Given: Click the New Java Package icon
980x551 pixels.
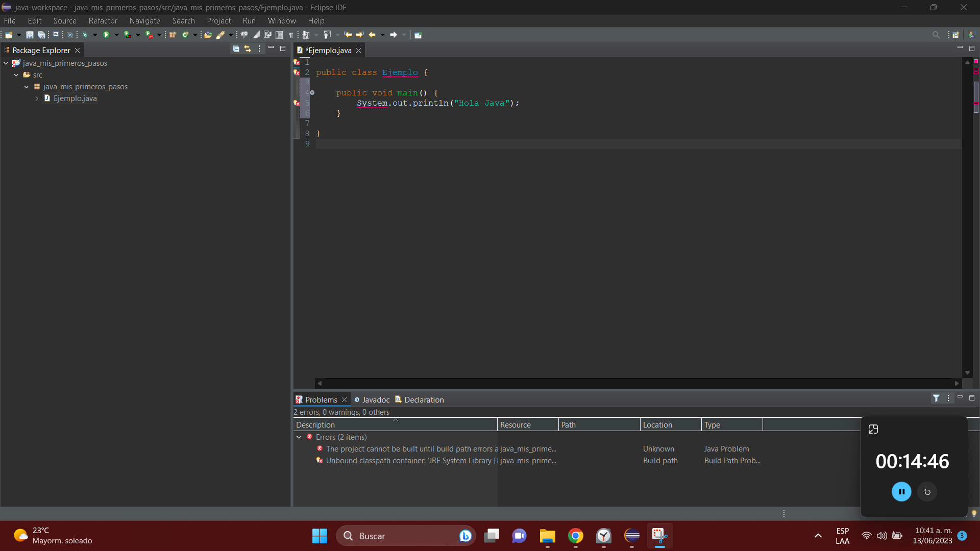Looking at the screenshot, I should click(173, 35).
